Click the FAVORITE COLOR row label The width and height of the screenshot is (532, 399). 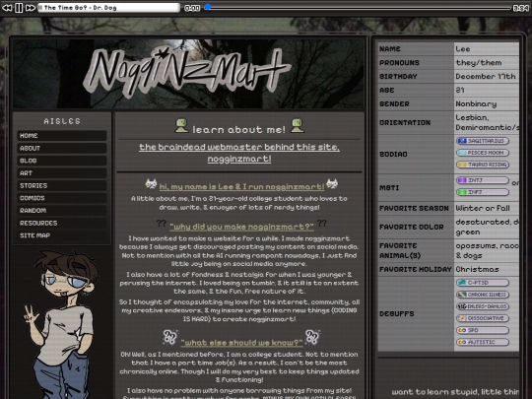click(x=411, y=227)
